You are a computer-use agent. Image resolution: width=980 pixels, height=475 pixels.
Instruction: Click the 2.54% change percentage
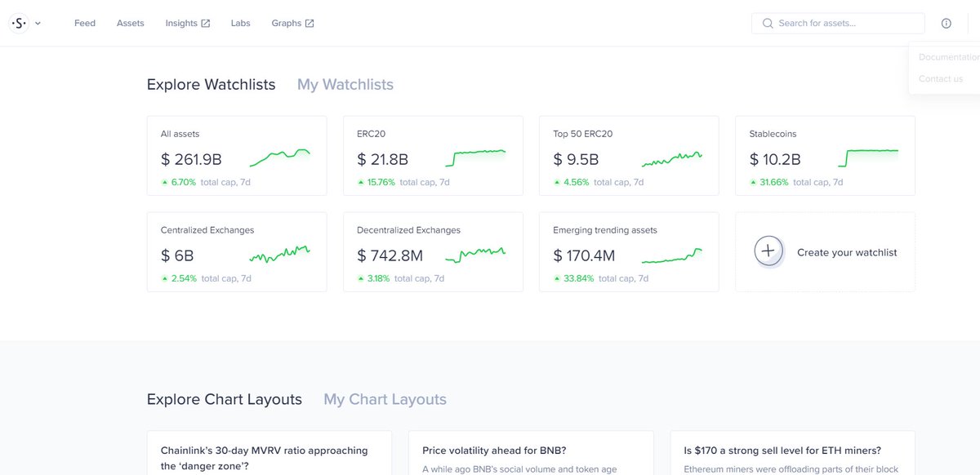coord(184,278)
